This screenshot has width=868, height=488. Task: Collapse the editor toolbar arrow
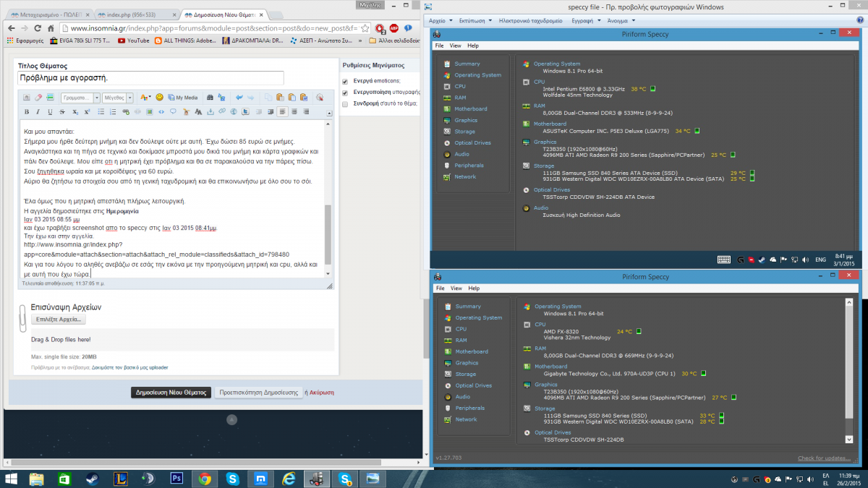click(x=329, y=114)
